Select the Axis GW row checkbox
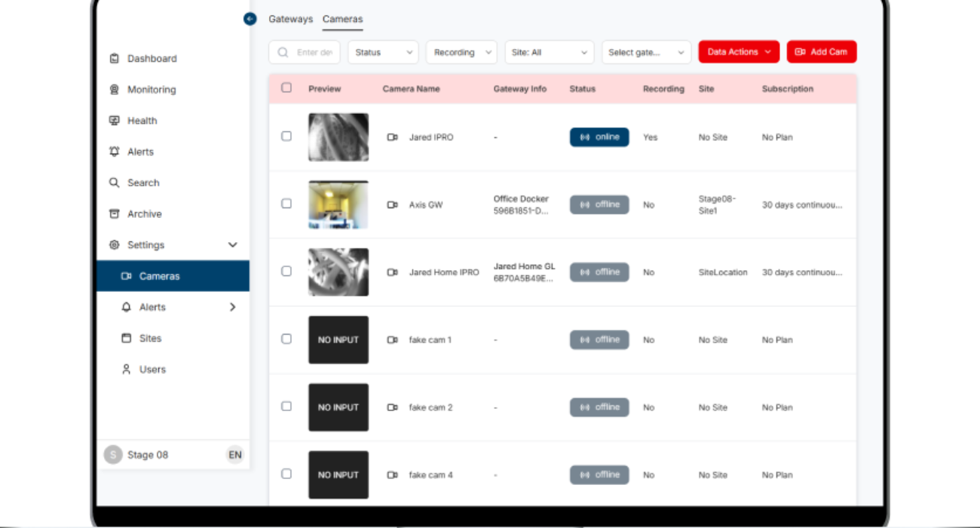 (286, 204)
